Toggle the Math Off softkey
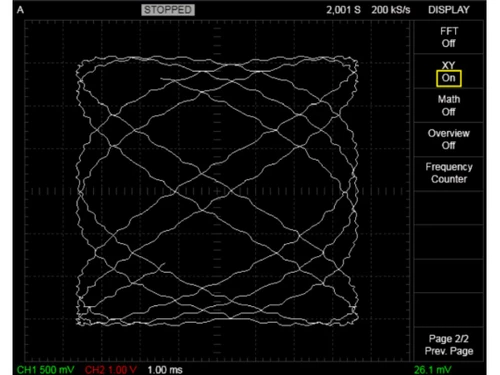The width and height of the screenshot is (500, 375). [449, 105]
